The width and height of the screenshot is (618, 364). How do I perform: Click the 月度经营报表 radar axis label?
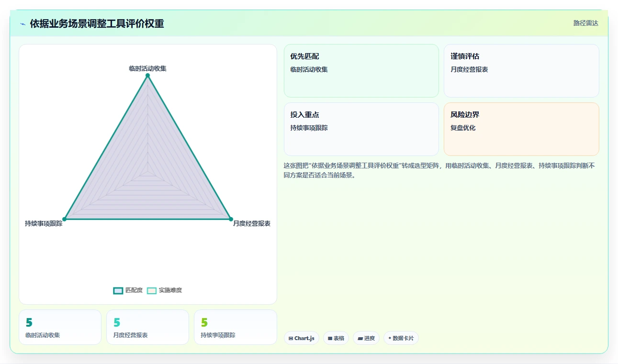252,223
